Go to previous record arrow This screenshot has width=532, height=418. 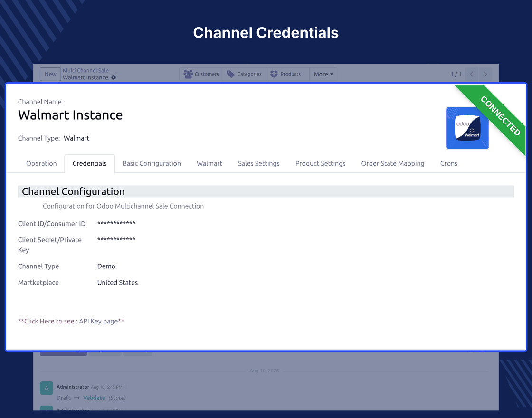(x=472, y=74)
